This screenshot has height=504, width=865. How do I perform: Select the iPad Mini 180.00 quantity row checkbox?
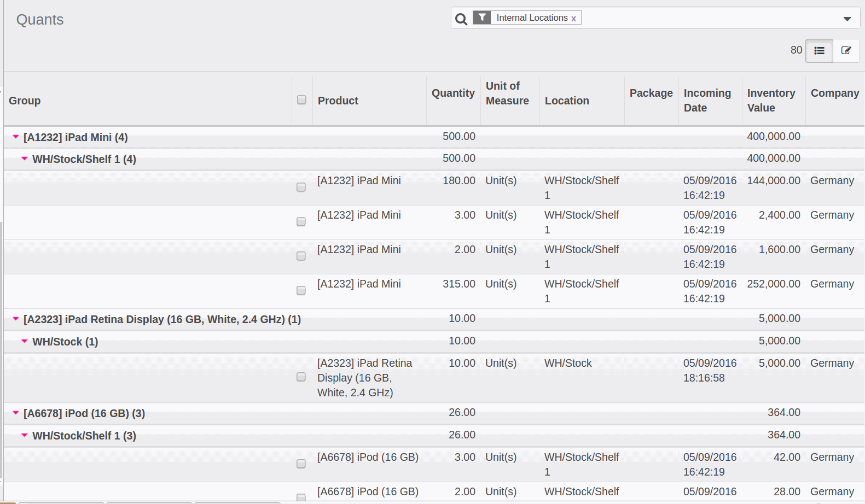[301, 187]
